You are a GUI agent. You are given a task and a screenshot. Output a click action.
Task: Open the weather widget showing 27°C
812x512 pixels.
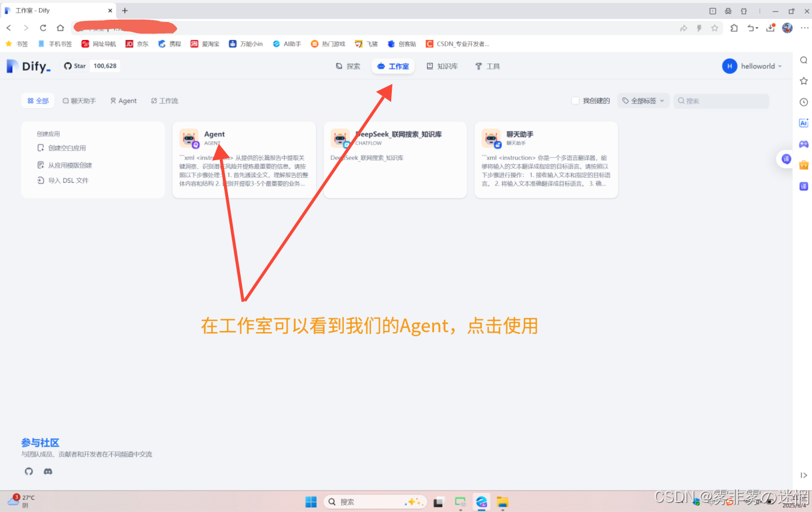point(21,501)
